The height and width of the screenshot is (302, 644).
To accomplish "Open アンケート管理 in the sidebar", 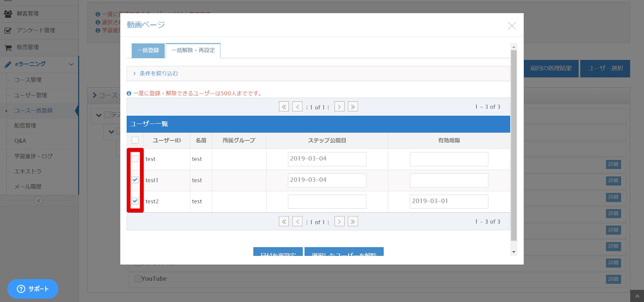I will (39, 31).
